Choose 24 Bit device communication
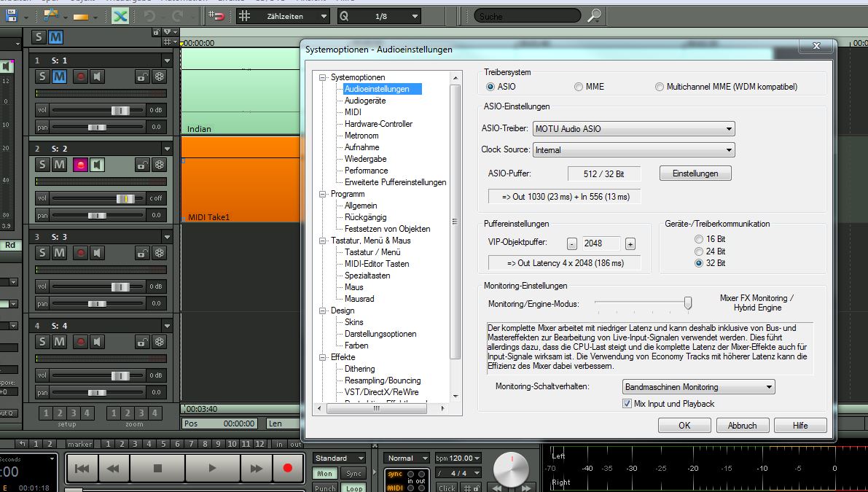The image size is (868, 492). (x=699, y=251)
